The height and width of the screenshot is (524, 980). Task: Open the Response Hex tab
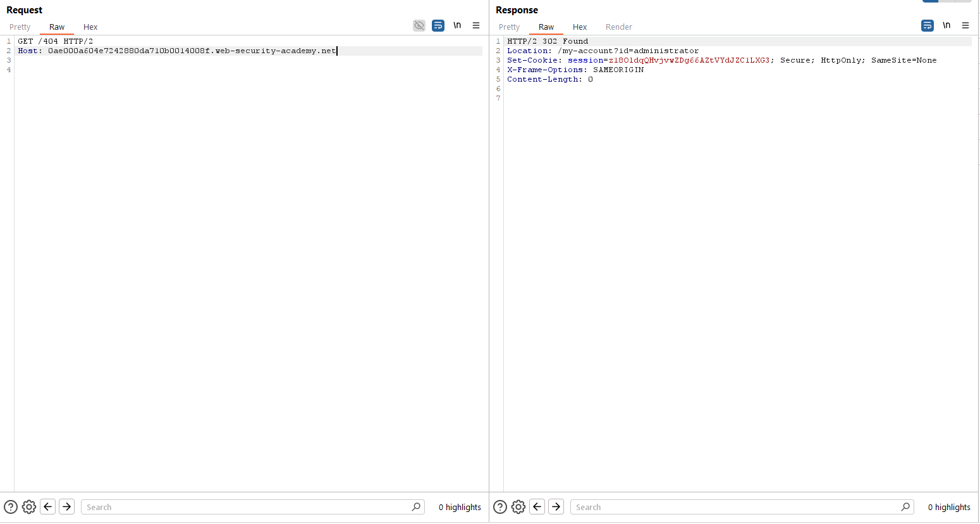tap(580, 27)
